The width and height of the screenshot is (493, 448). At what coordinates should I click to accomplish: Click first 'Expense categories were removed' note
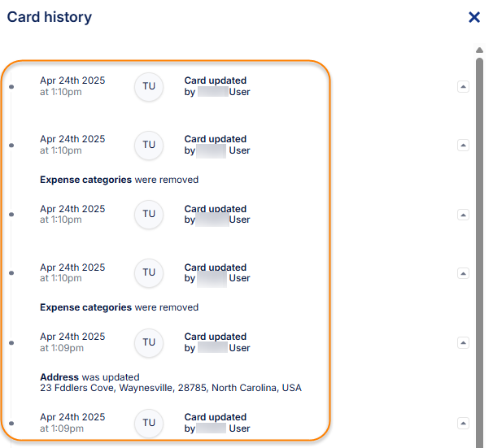[x=119, y=180]
